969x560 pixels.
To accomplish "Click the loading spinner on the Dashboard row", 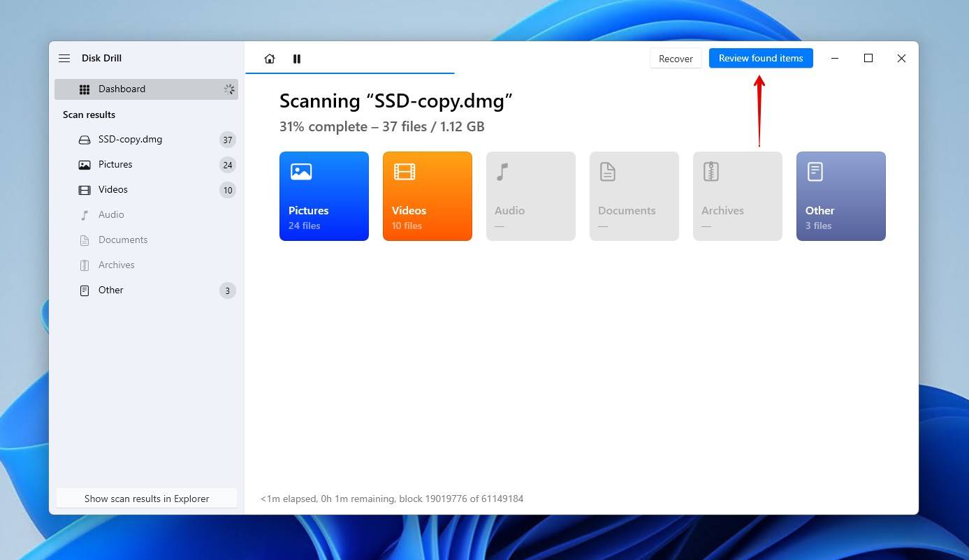I will (x=228, y=89).
